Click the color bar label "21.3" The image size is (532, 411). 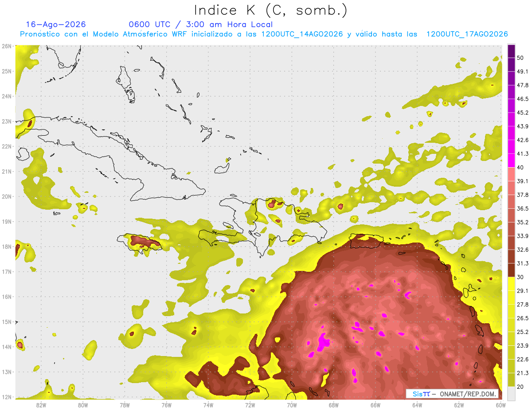(523, 373)
